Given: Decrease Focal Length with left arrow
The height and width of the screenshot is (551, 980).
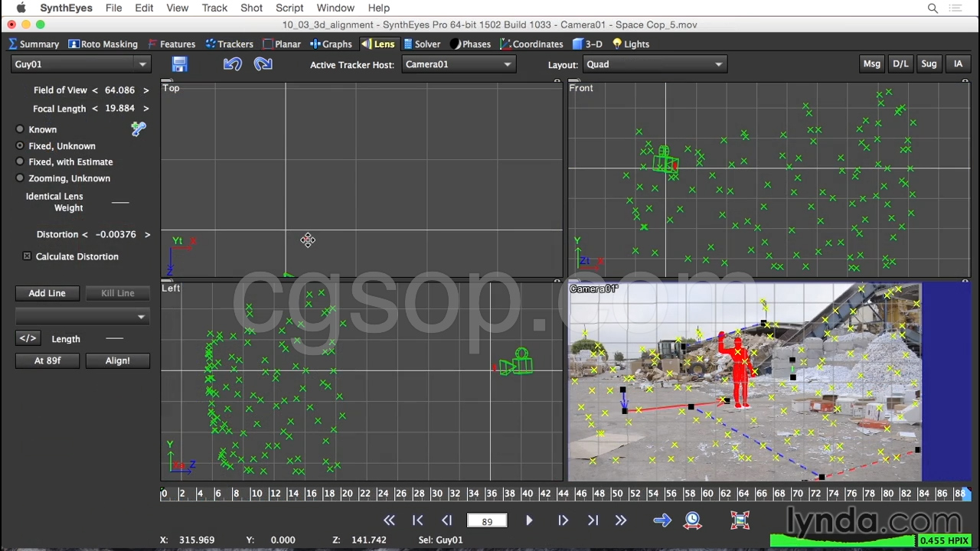Looking at the screenshot, I should [x=95, y=109].
